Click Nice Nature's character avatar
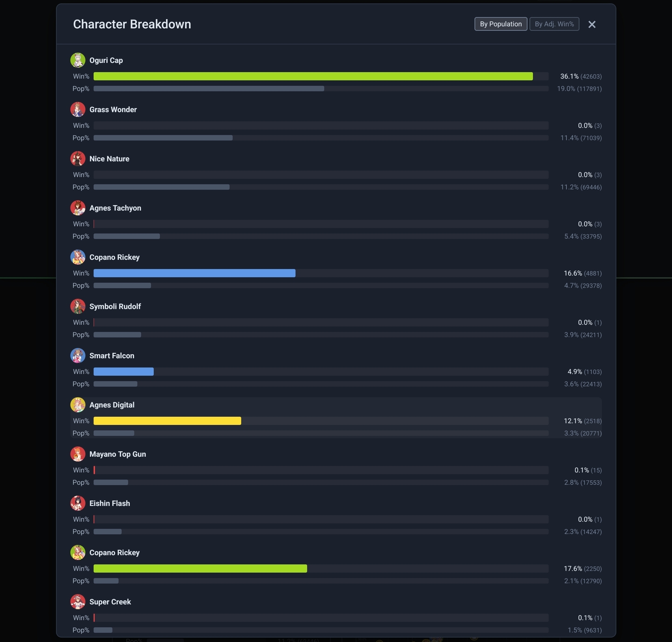The image size is (672, 642). [78, 159]
